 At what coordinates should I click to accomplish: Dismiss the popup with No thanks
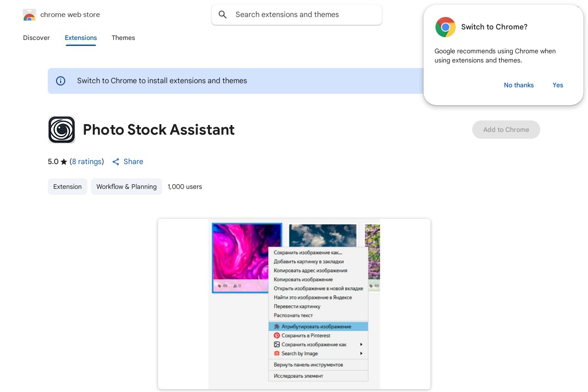(519, 85)
